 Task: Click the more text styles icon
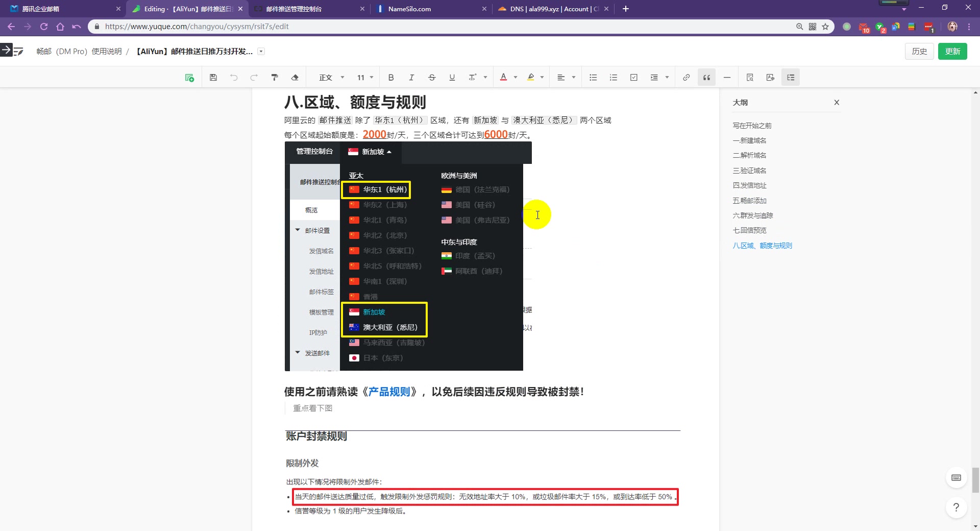tap(473, 78)
